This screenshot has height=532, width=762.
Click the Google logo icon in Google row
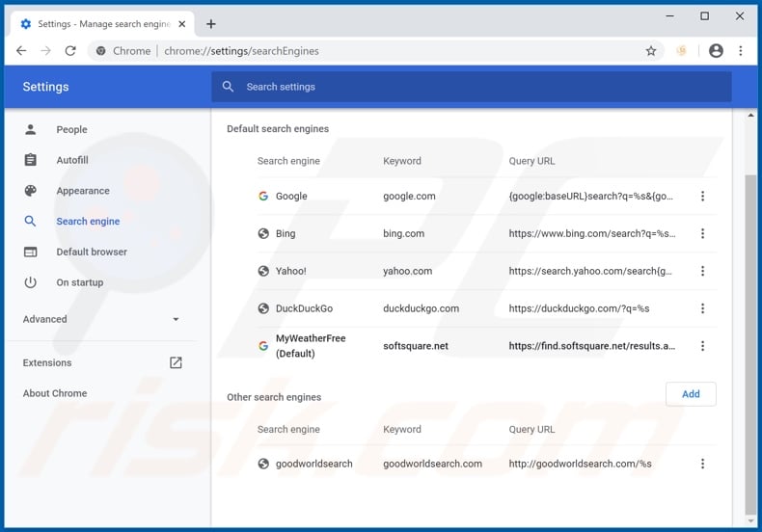263,196
